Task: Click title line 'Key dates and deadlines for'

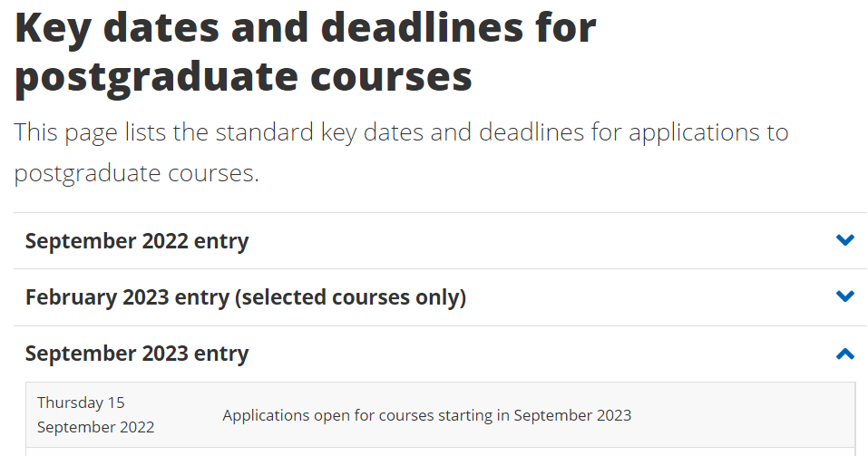Action: [306, 28]
